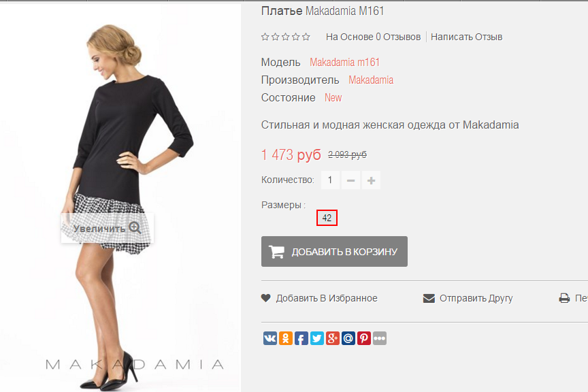This screenshot has width=588, height=392.
Task: Increase quantity with plus button
Action: [x=372, y=180]
